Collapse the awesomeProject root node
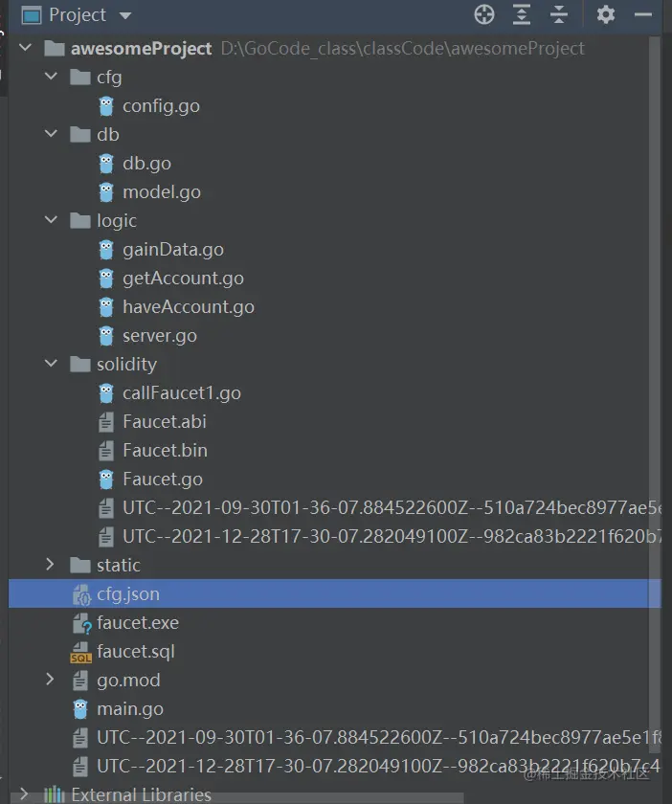 [x=25, y=48]
